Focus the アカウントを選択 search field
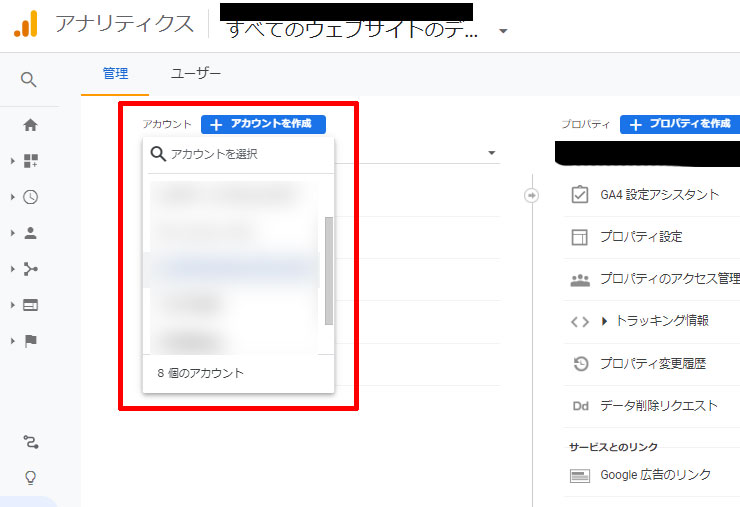This screenshot has width=740, height=507. [241, 154]
